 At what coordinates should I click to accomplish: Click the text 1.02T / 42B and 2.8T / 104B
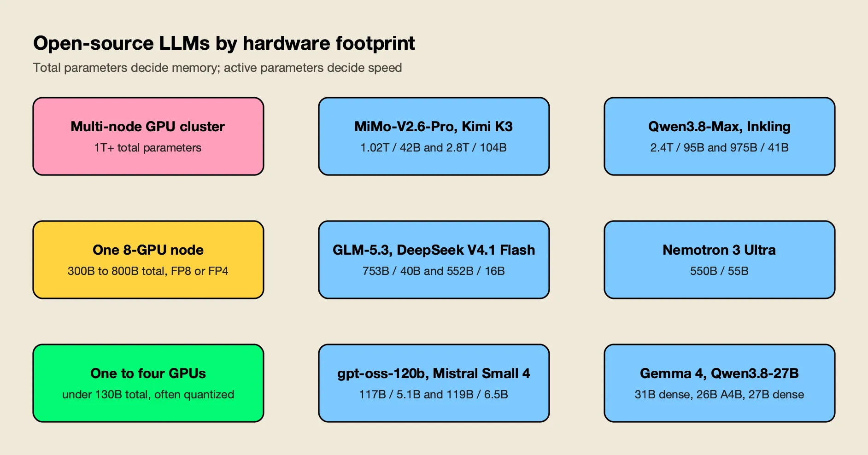[x=434, y=148]
